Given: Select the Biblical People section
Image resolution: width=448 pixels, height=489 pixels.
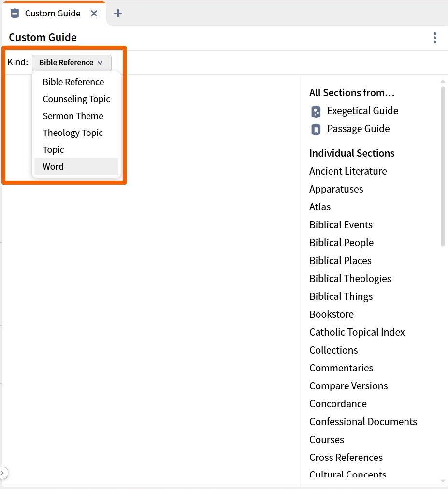Looking at the screenshot, I should 341,242.
